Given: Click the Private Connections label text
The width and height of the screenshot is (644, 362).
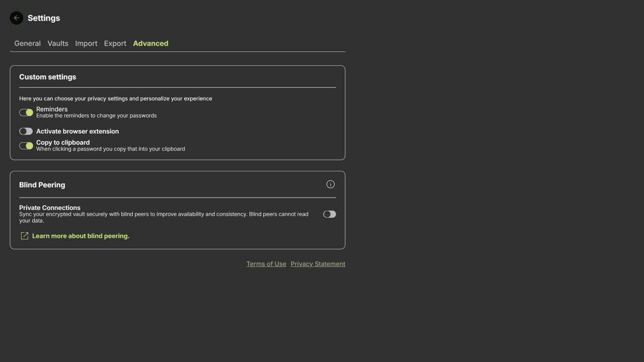Looking at the screenshot, I should pos(50,208).
